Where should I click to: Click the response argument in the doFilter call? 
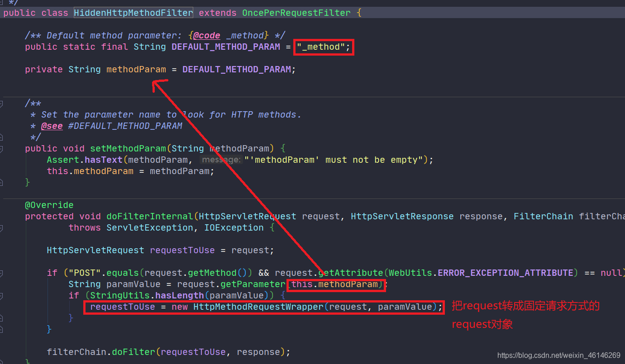pos(258,352)
